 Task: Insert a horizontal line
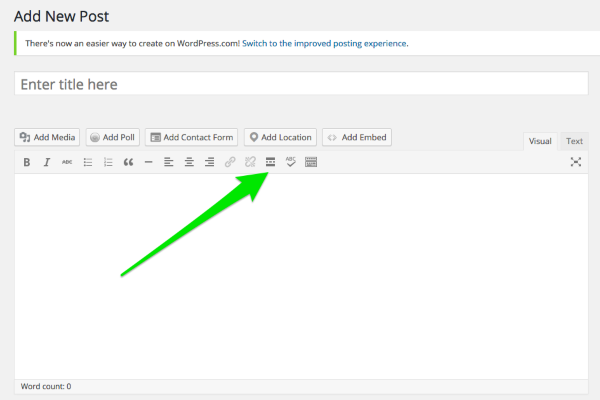(x=148, y=162)
